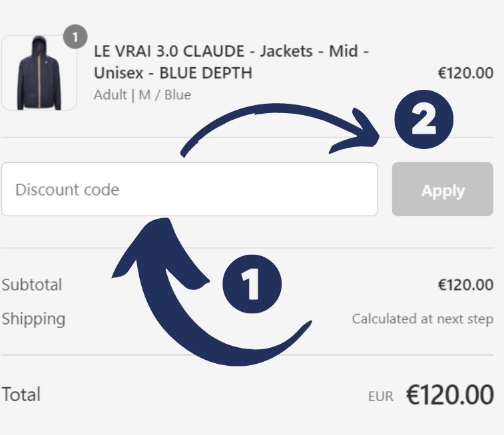Click the curved arrow pointing to Apply

[x=280, y=130]
